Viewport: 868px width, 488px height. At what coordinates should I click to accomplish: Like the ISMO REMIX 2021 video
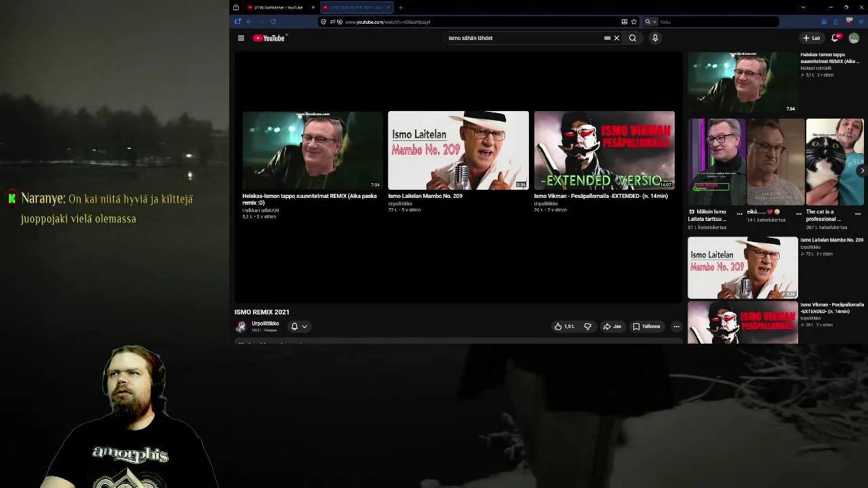click(564, 327)
